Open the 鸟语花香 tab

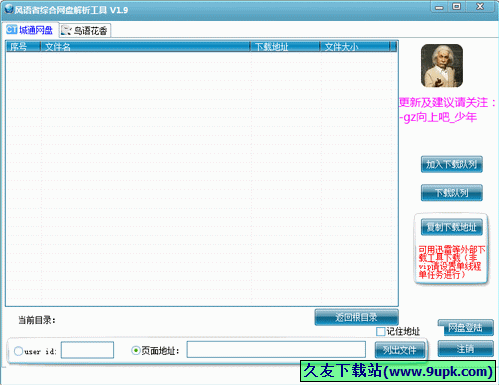85,31
